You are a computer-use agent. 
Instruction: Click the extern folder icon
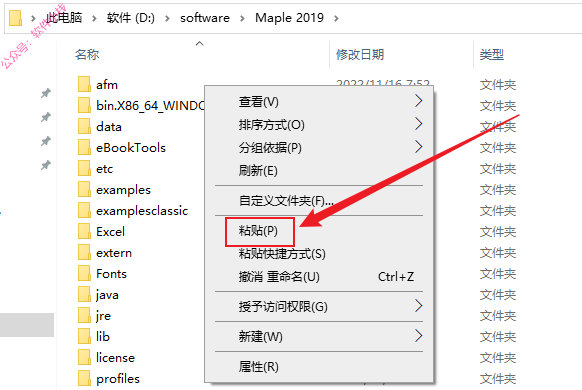pyautogui.click(x=84, y=252)
